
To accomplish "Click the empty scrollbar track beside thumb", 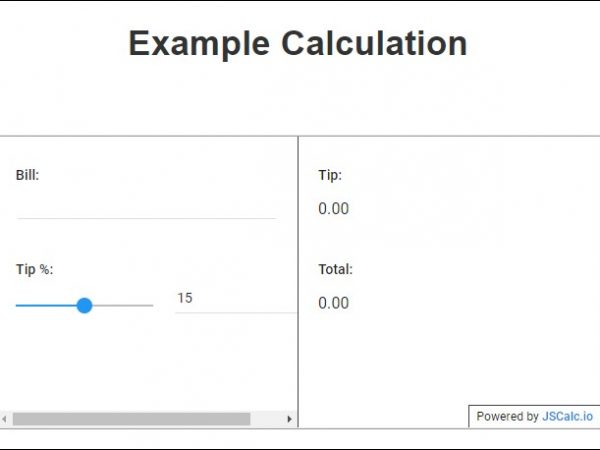I will (x=267, y=419).
